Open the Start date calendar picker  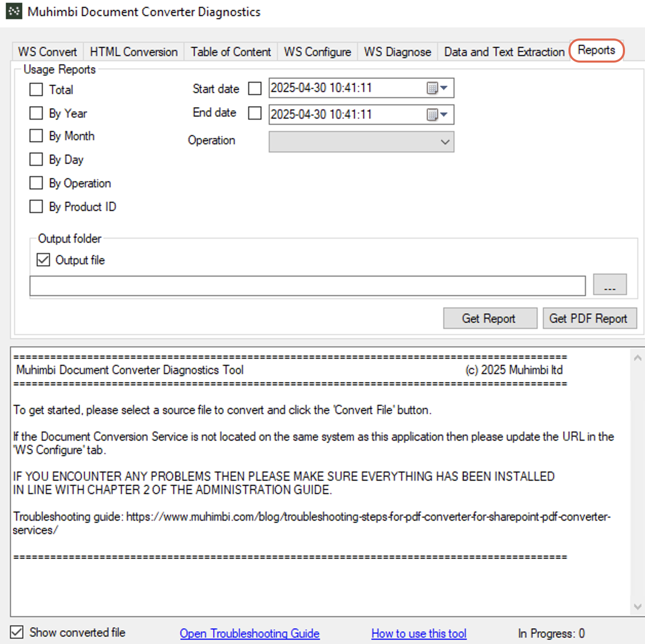(437, 88)
